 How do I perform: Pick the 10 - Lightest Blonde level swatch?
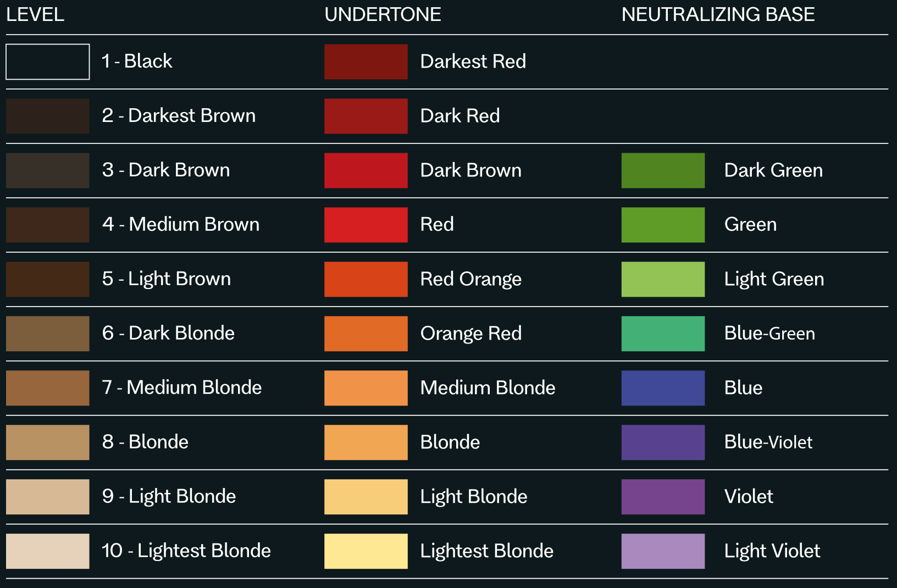[48, 551]
